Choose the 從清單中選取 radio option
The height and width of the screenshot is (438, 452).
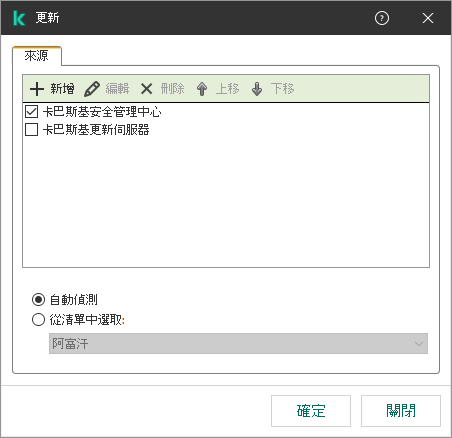tap(38, 319)
